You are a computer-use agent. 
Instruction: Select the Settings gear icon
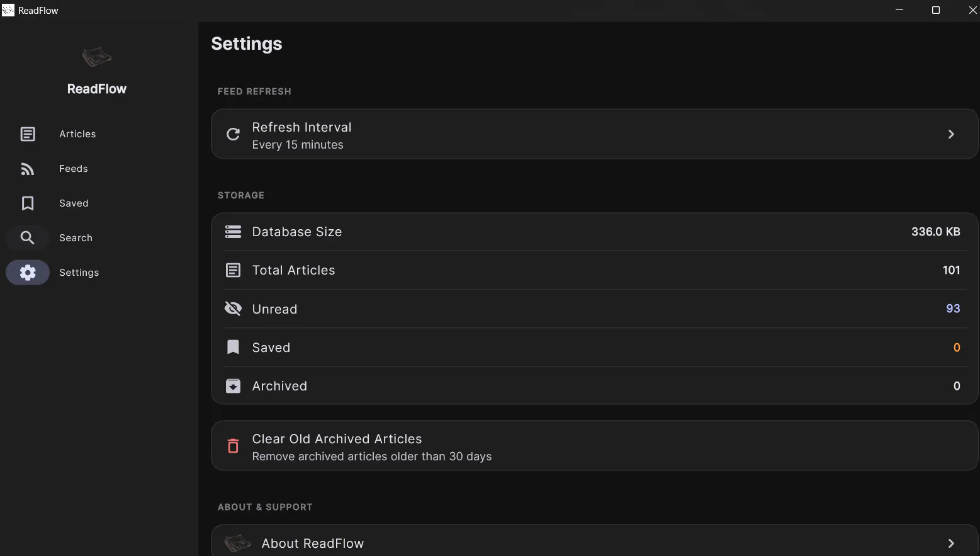click(28, 273)
